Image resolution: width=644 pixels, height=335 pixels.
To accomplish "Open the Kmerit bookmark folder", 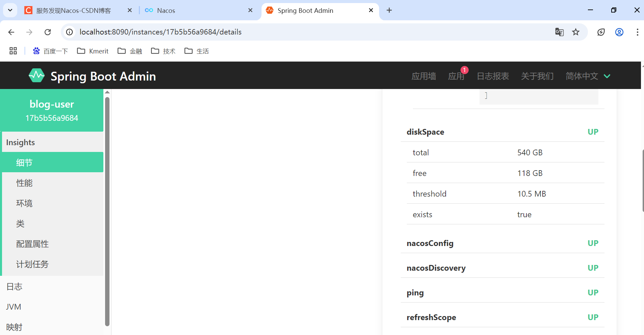I will click(x=93, y=51).
